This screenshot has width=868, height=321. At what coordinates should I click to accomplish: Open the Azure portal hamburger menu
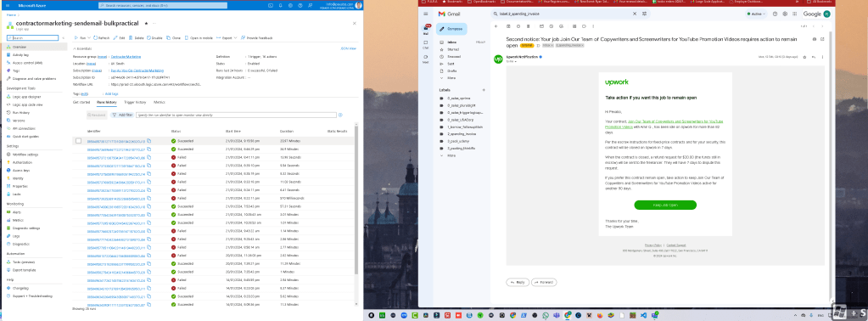point(8,6)
